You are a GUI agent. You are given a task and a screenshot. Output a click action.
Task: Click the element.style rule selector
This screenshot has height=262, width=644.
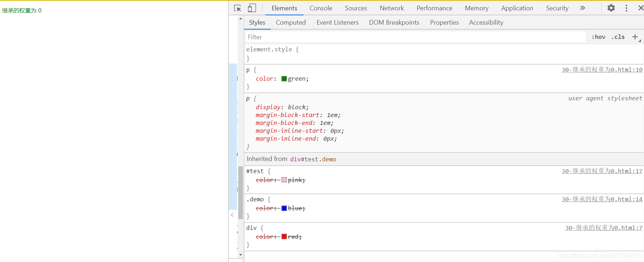(x=269, y=49)
